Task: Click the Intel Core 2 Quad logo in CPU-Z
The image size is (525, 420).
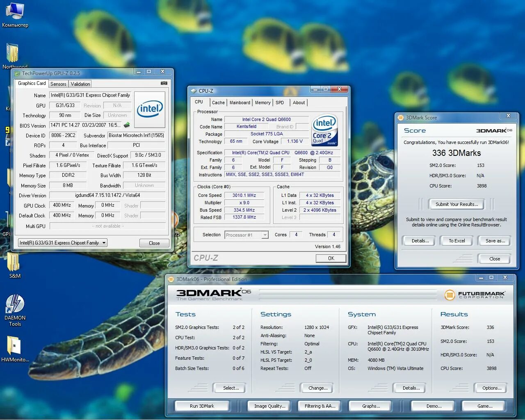Action: coord(324,130)
